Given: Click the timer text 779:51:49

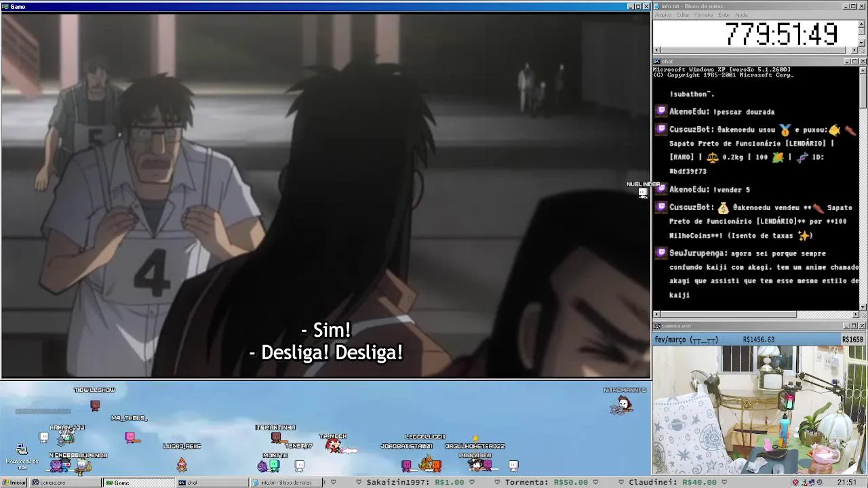Looking at the screenshot, I should [x=781, y=34].
